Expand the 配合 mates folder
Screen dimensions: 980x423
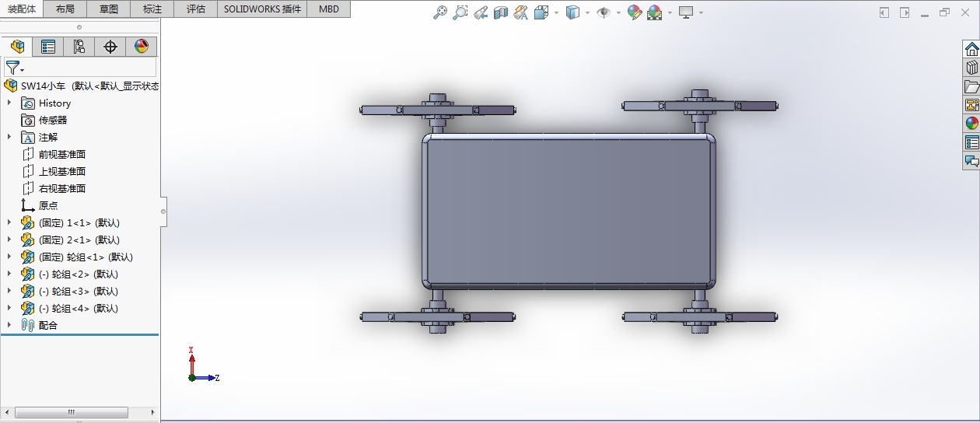tap(9, 325)
